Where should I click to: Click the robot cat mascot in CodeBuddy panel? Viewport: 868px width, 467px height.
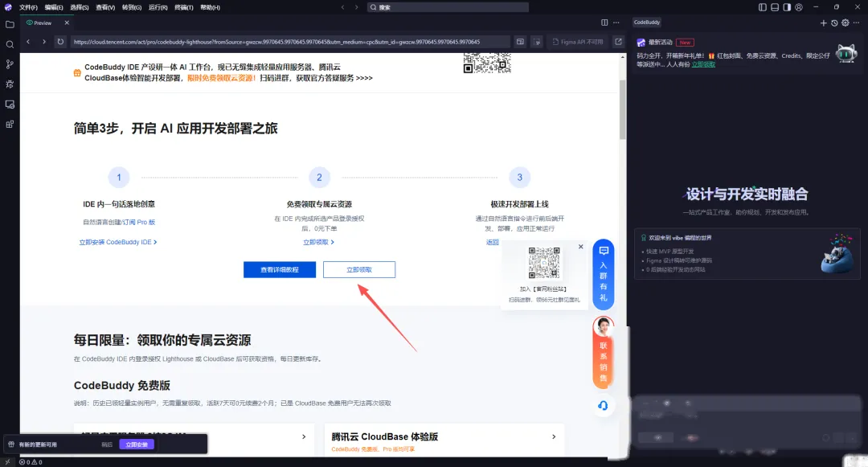coord(845,53)
